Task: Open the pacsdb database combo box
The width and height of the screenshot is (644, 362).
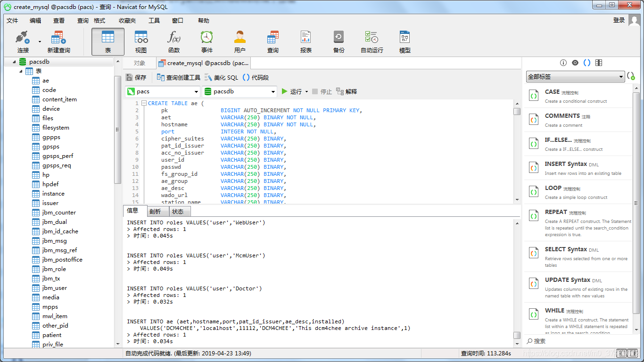Action: pos(239,91)
